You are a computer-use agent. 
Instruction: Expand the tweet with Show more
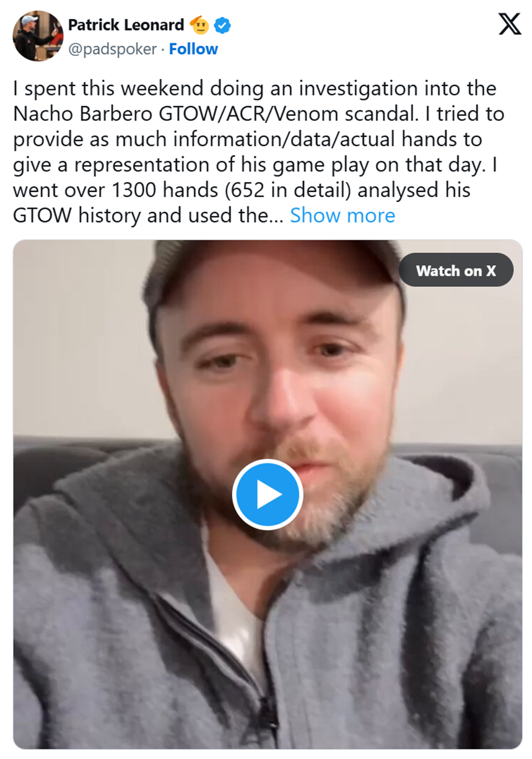tap(342, 216)
